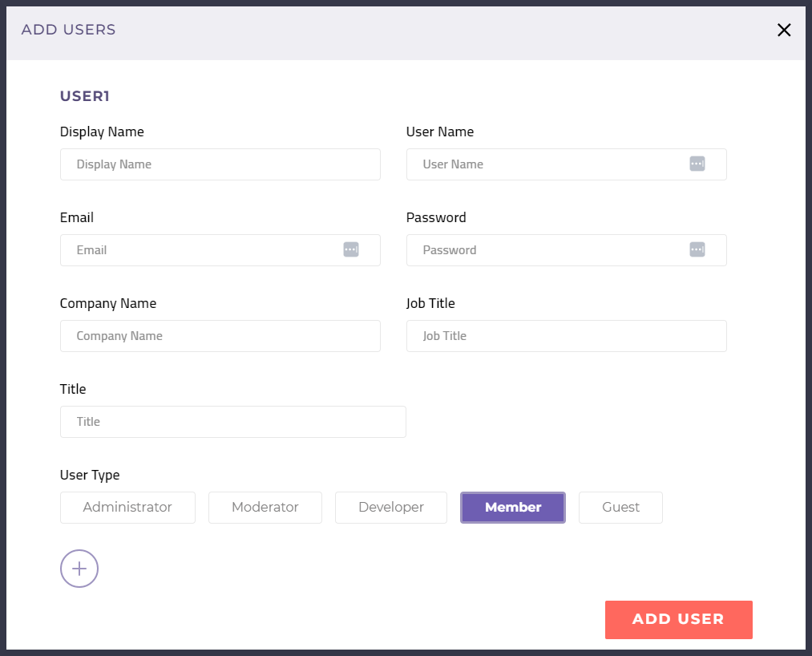Focus the Company Name field

point(220,336)
